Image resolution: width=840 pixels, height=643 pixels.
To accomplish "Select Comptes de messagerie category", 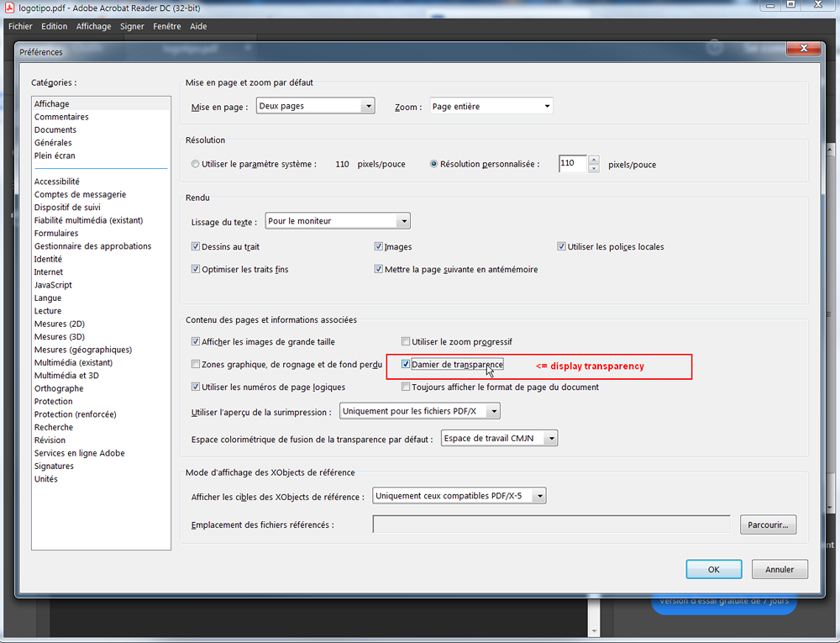I will (101, 194).
